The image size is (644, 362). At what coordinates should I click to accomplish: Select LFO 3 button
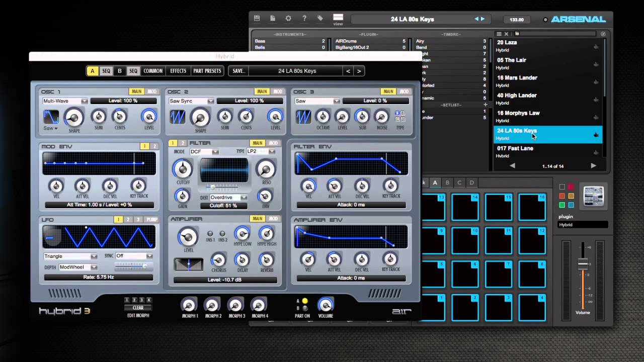pyautogui.click(x=139, y=220)
